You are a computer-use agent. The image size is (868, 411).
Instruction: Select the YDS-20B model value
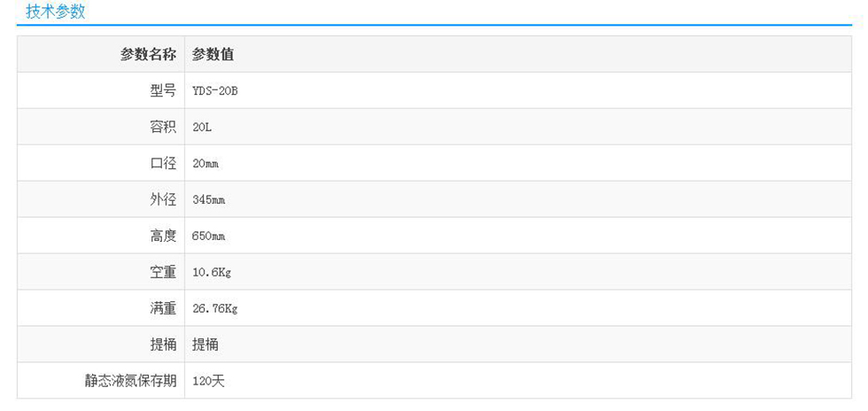(x=214, y=90)
